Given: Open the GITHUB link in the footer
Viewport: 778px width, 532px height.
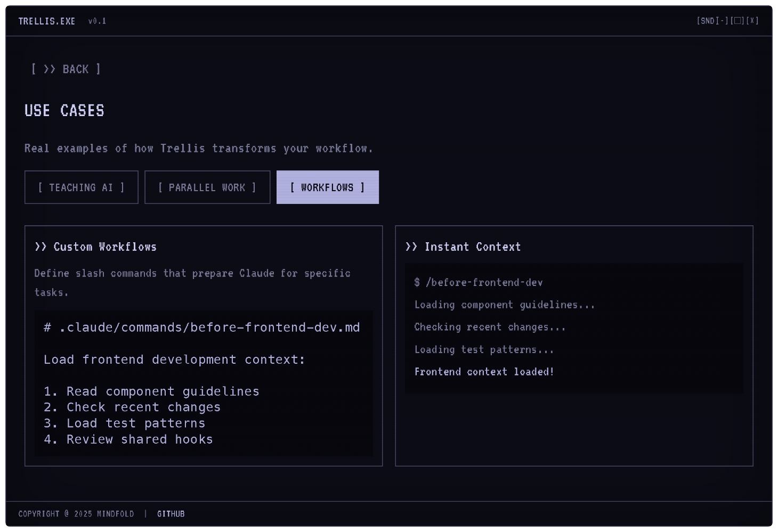Looking at the screenshot, I should click(x=171, y=514).
